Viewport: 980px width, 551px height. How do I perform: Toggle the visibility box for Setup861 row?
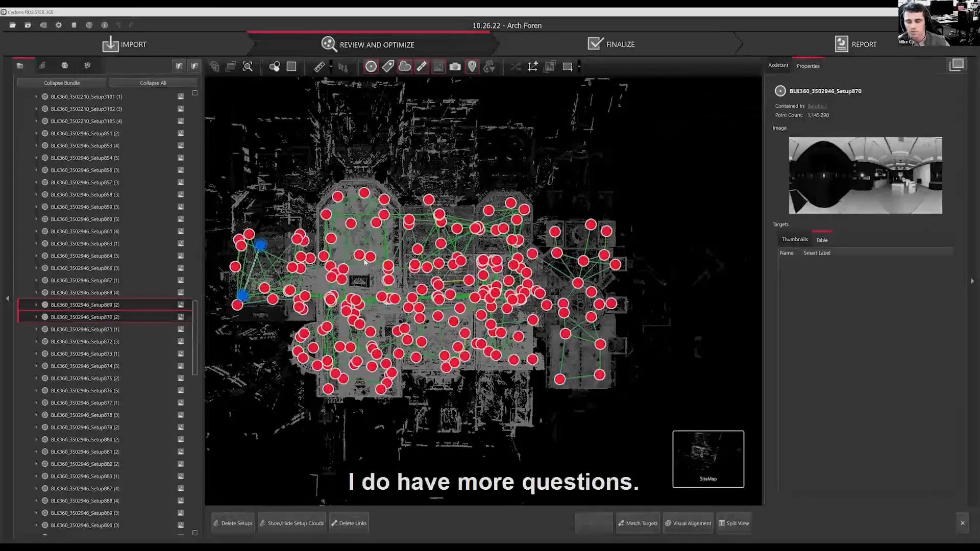[x=181, y=231]
